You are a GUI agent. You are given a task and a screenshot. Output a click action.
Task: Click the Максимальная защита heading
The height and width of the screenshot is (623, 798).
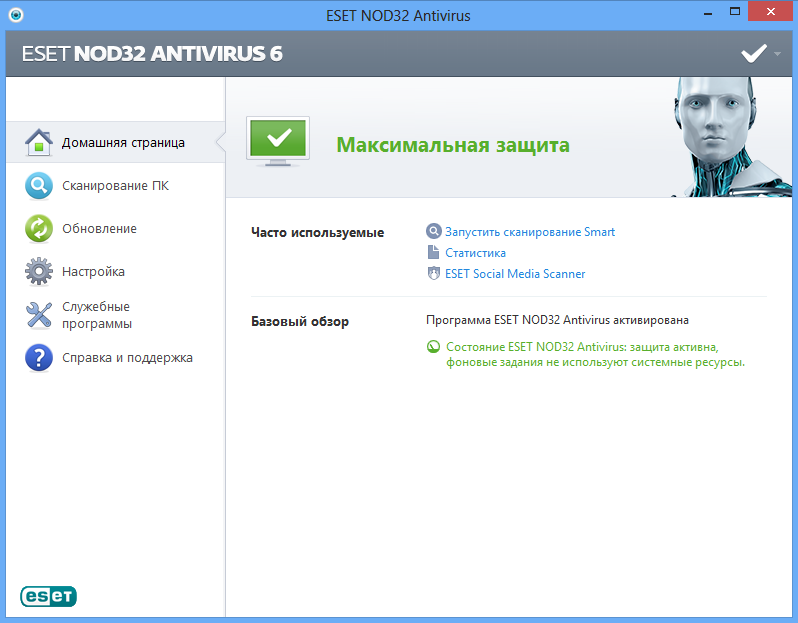(453, 145)
